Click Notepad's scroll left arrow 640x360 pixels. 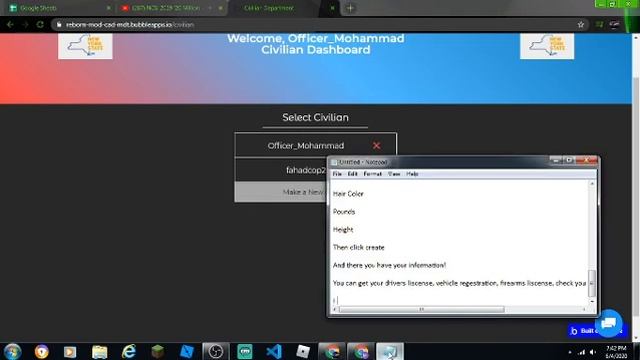pos(335,309)
